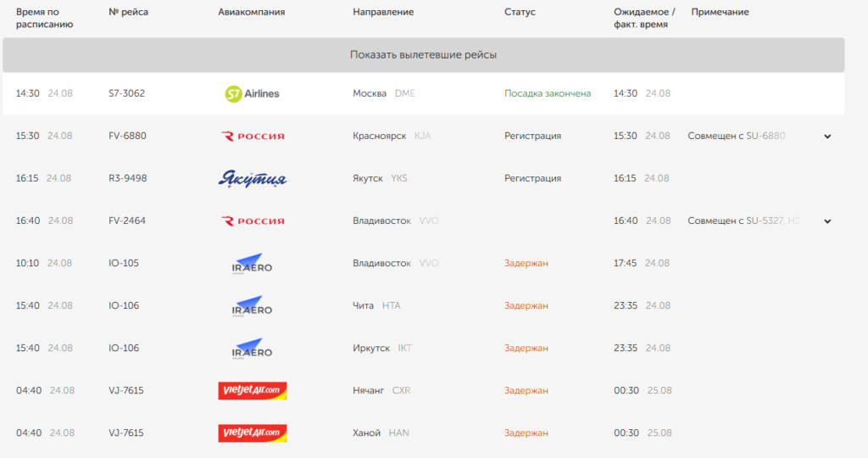Screen dimensions: 868x458
Task: Expand codeshare details for flight FV-2464
Action: pos(827,221)
